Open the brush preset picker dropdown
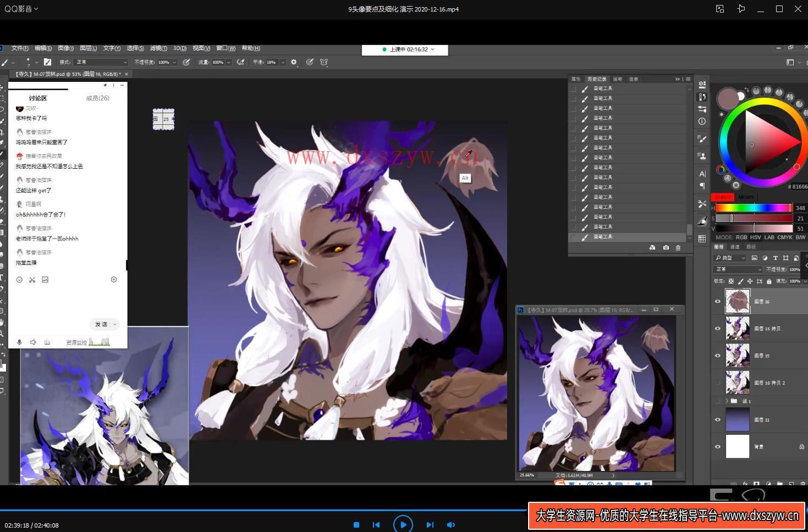808x532 pixels. point(37,62)
